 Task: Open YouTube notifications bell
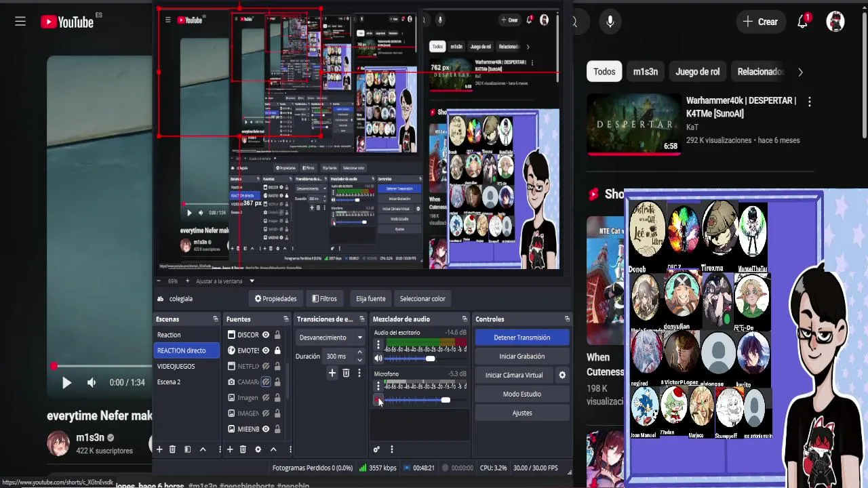pos(803,22)
